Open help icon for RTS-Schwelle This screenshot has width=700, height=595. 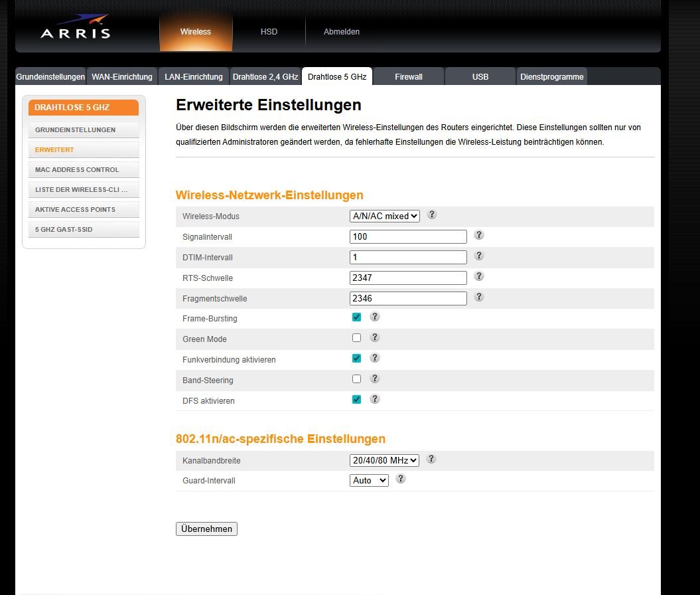pos(479,276)
